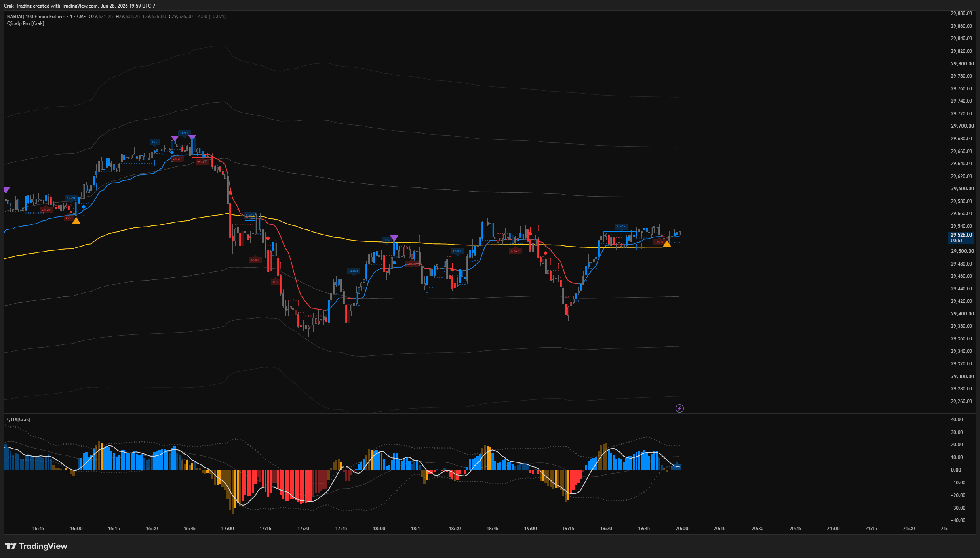Click the 15:45 time axis label

point(38,529)
